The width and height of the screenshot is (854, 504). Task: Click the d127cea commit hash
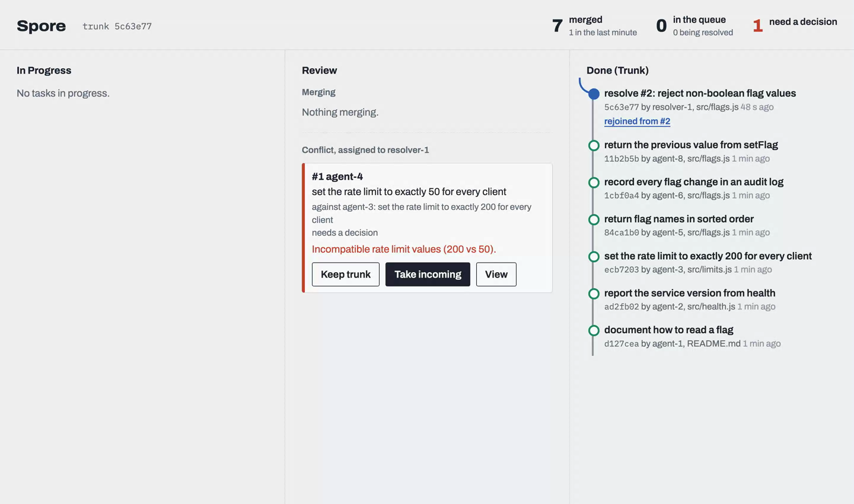click(x=622, y=344)
